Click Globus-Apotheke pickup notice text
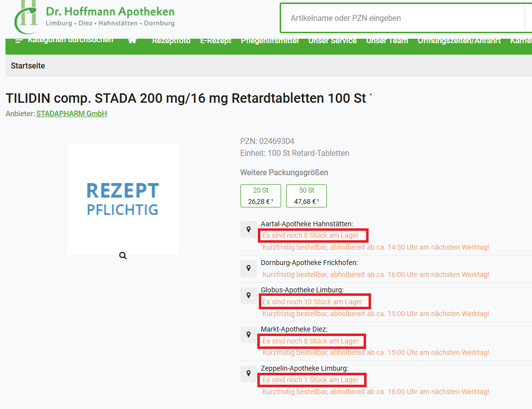This screenshot has width=532, height=409. point(376,314)
